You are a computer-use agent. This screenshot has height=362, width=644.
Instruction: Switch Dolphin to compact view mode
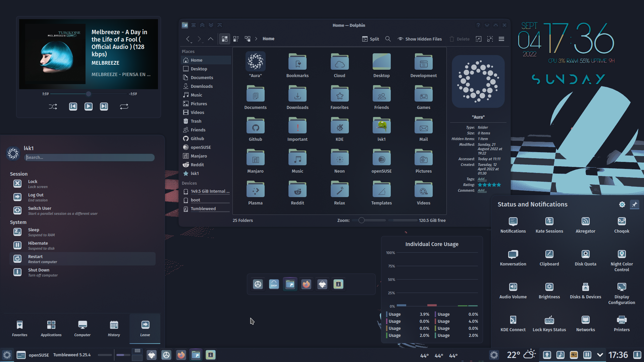(236, 39)
